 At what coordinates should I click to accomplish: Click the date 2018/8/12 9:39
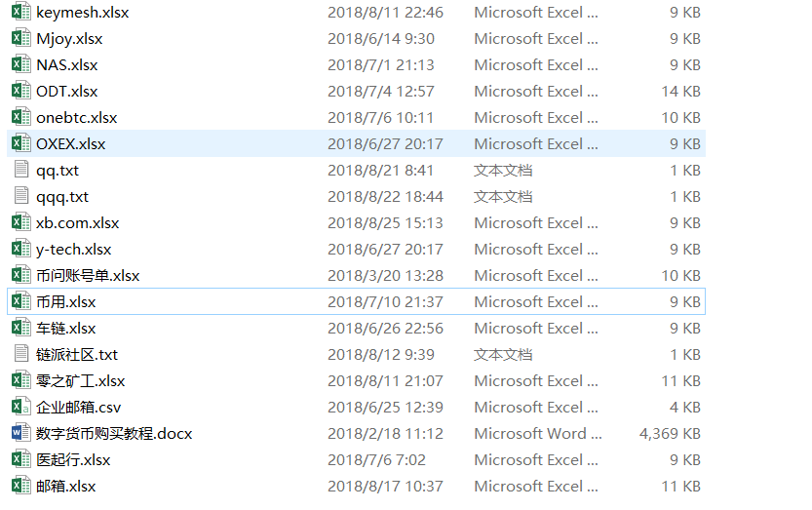point(380,355)
